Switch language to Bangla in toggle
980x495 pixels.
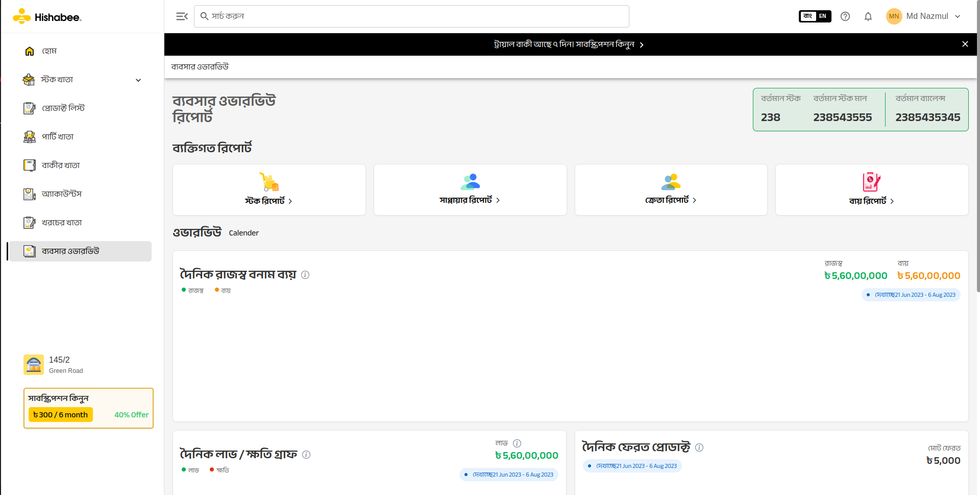[807, 16]
